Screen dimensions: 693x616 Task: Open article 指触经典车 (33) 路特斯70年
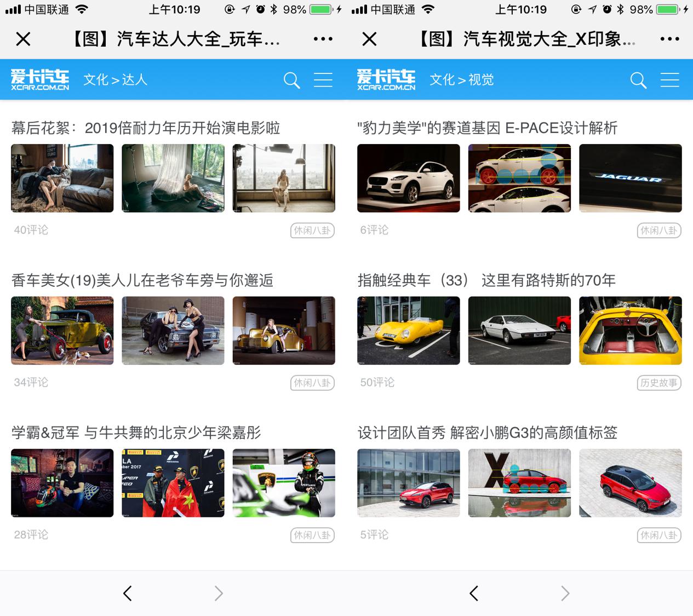tap(486, 280)
